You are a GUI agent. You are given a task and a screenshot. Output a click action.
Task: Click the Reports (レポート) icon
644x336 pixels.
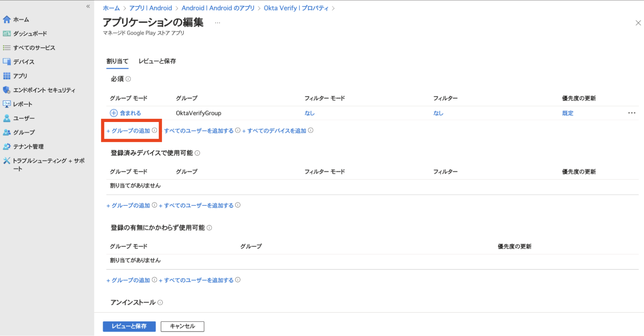coord(6,104)
